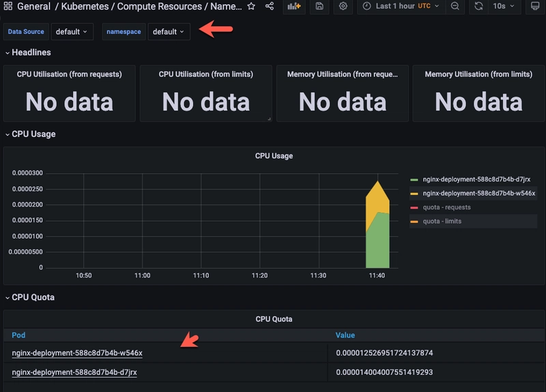Open dashboard settings gear
The image size is (546, 392).
[x=343, y=6]
